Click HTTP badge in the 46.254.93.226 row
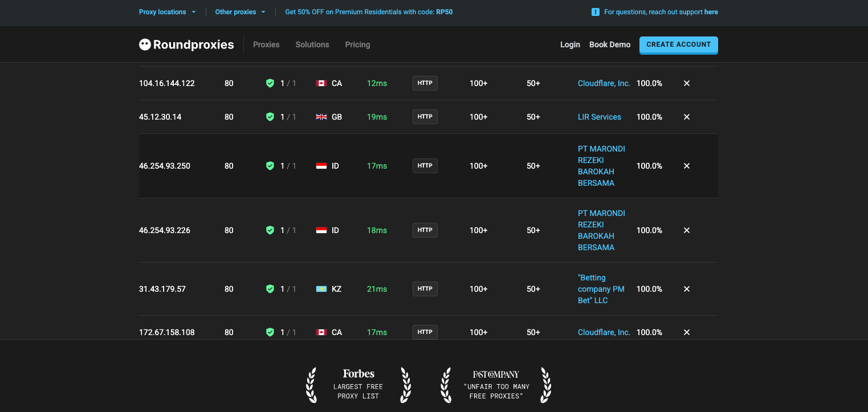Image resolution: width=868 pixels, height=412 pixels. (425, 230)
